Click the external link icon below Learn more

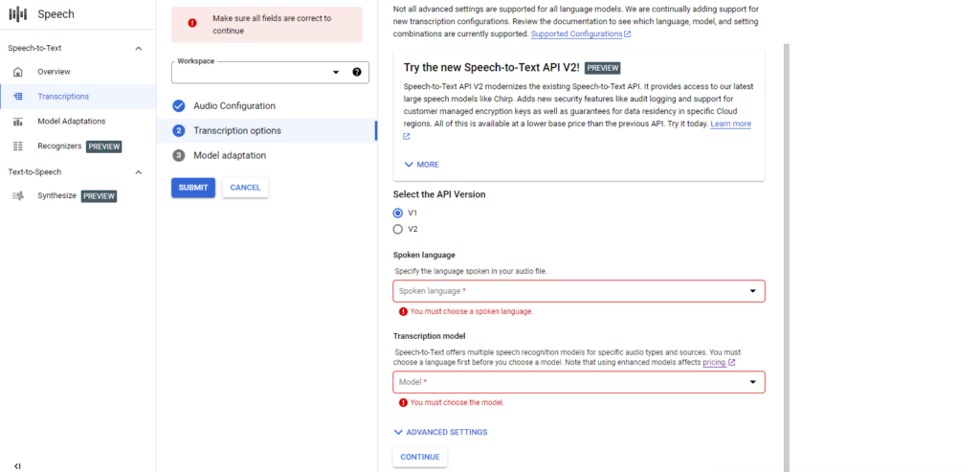[x=406, y=136]
